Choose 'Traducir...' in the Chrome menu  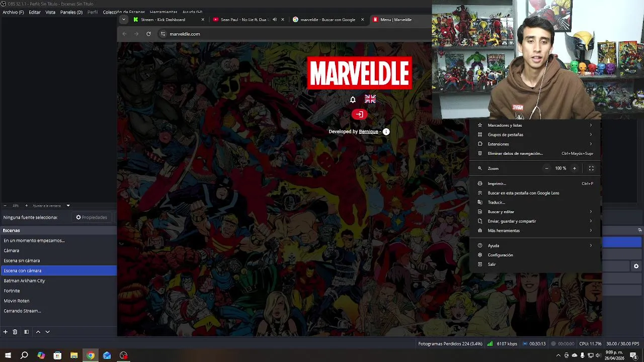[x=535, y=202]
